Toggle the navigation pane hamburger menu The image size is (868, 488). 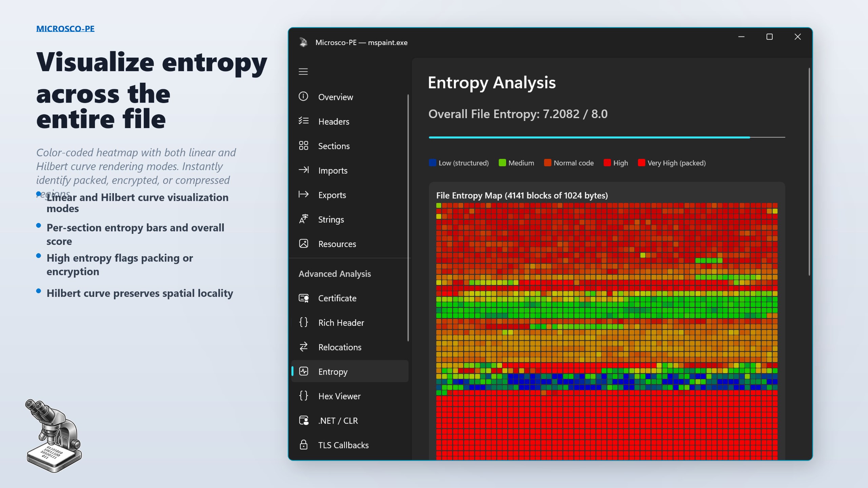303,72
